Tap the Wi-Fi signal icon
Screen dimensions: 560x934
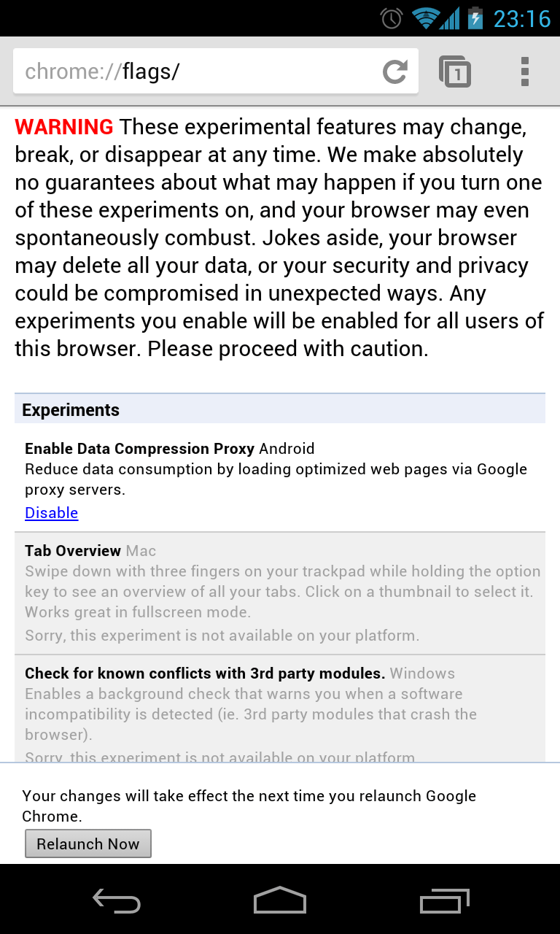click(424, 18)
